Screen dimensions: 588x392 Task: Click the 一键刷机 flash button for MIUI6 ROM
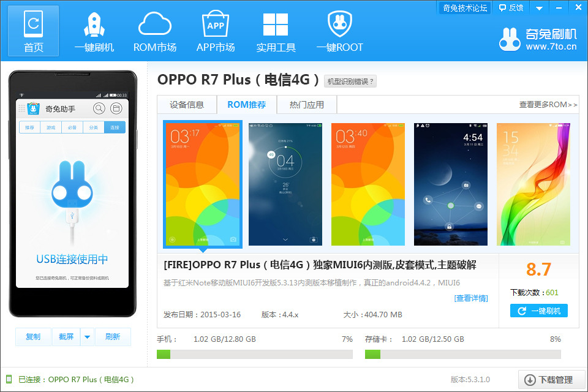pyautogui.click(x=539, y=311)
